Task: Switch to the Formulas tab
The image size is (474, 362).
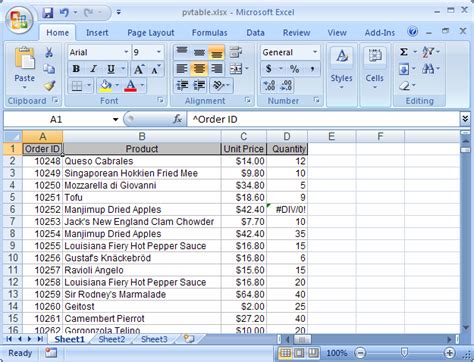Action: pyautogui.click(x=209, y=33)
